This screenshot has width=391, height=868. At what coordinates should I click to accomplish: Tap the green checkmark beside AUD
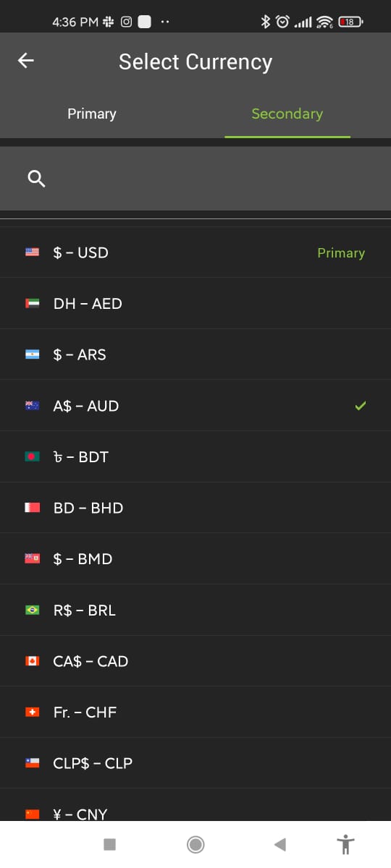click(361, 406)
